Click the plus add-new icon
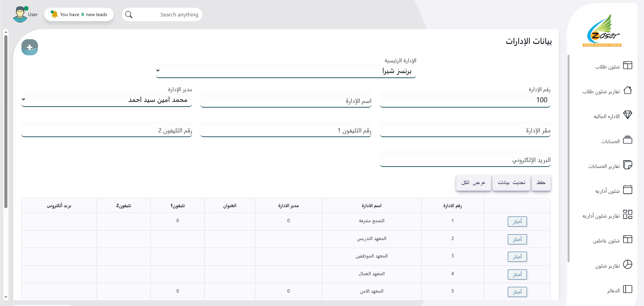644x306 pixels. coord(30,47)
